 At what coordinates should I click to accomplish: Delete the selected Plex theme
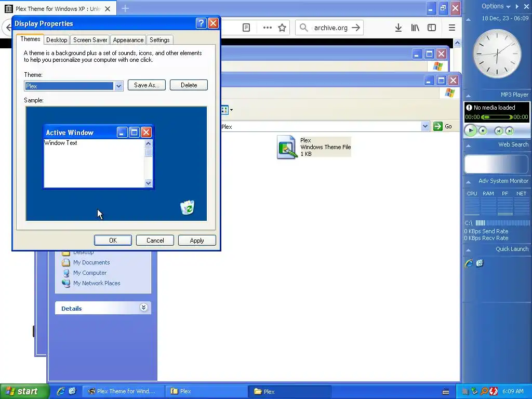click(189, 85)
